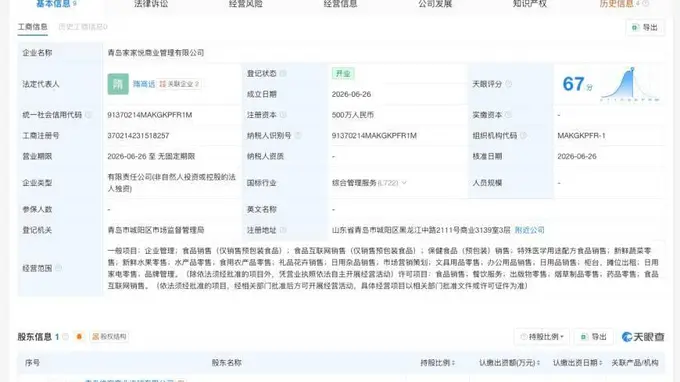Switch to the 知识产权 tab
Screen dimensions: 680x382
[530, 4]
